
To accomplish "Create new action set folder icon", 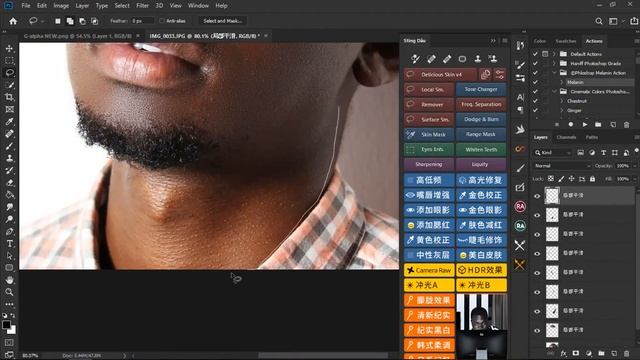I will [x=598, y=124].
